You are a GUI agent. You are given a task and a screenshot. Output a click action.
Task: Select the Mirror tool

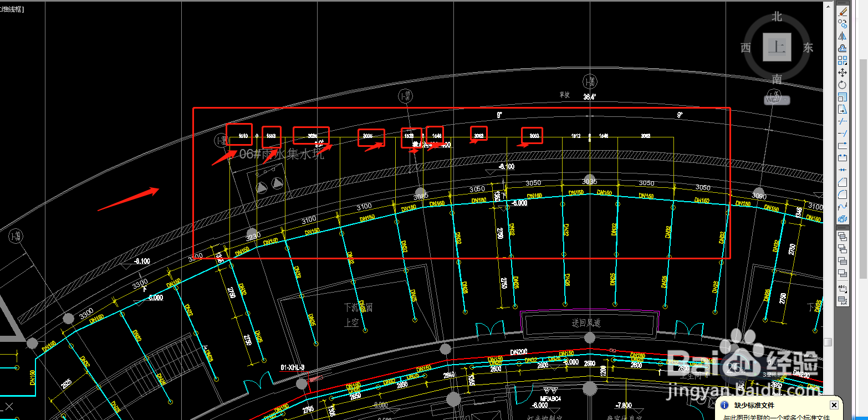843,36
